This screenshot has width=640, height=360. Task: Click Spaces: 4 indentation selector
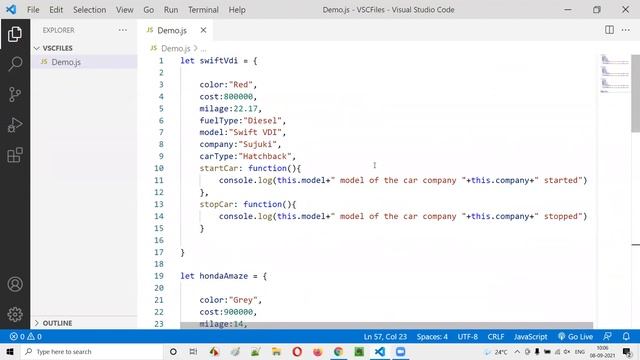(x=432, y=337)
